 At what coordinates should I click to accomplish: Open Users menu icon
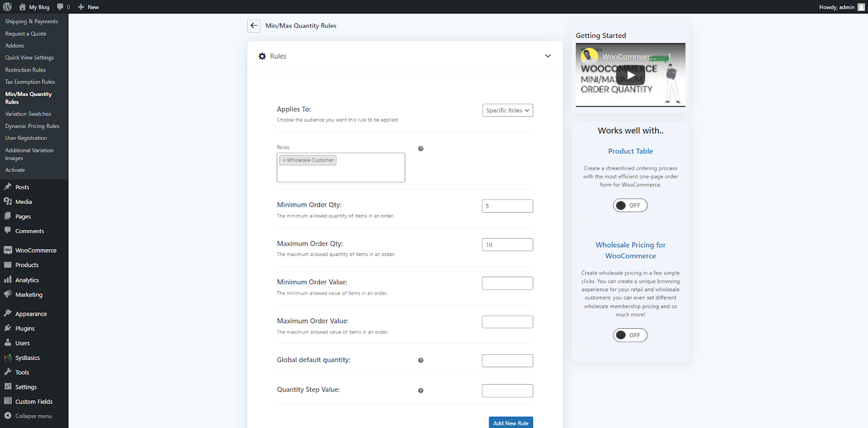(x=8, y=343)
